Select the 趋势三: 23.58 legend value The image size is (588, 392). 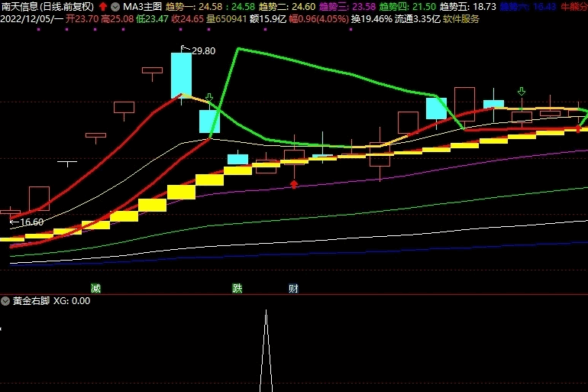(x=347, y=7)
